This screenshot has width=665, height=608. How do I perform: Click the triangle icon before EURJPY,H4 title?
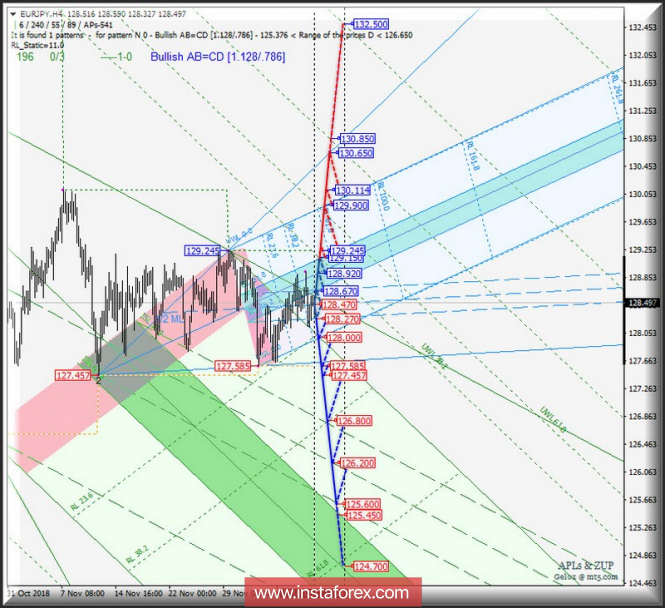point(13,14)
